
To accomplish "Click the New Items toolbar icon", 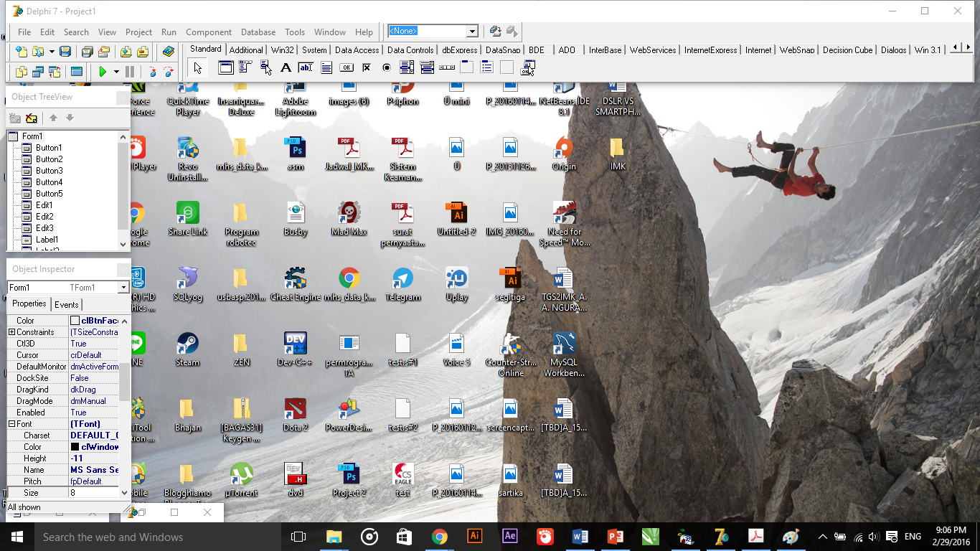I will click(22, 52).
